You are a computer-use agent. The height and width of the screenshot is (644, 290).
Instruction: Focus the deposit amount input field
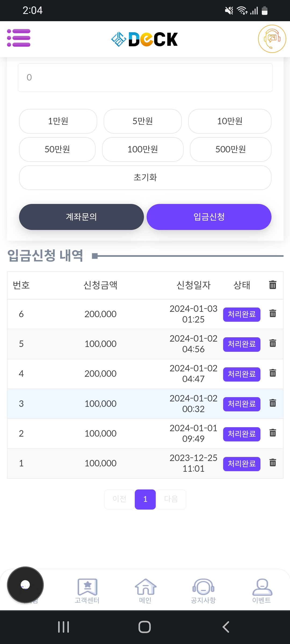[145, 78]
